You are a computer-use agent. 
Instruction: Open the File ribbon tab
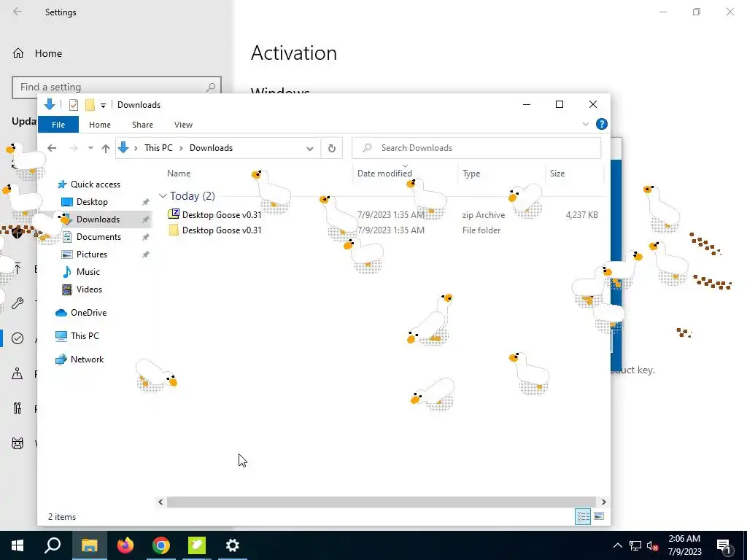58,125
